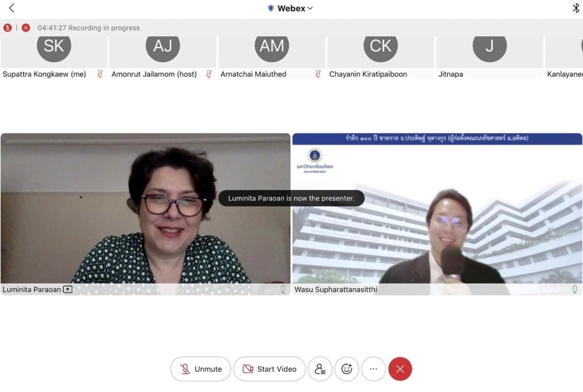
Task: Open the Bluetooth audio icon
Action: (x=575, y=8)
